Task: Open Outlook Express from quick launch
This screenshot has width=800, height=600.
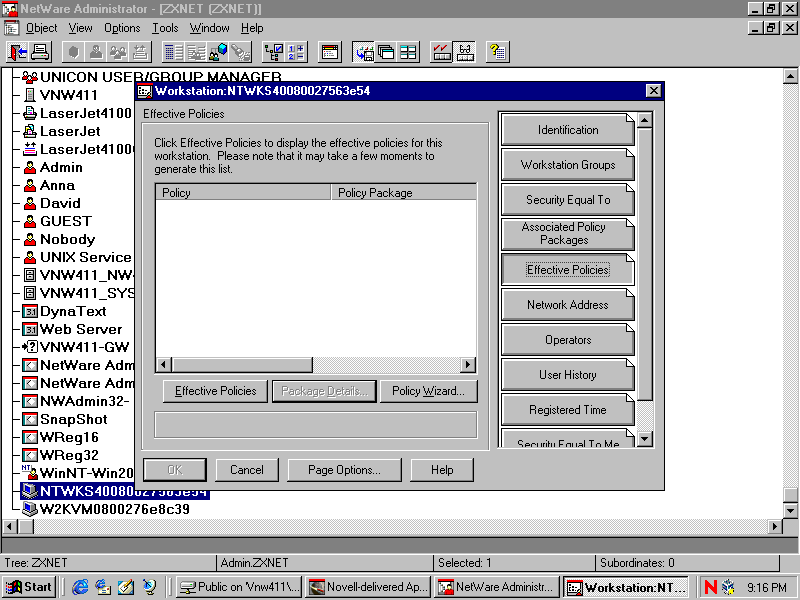Action: tap(103, 587)
